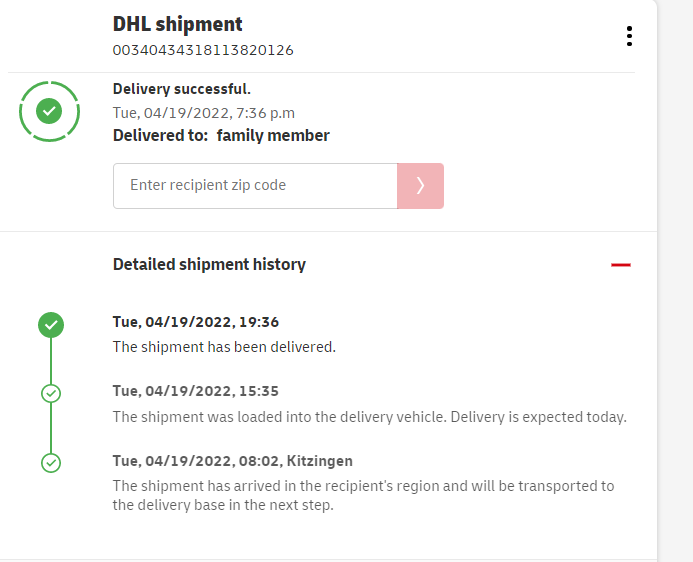Screen dimensions: 693x562
Task: Click the large delivery successful status icon
Action: 49,111
